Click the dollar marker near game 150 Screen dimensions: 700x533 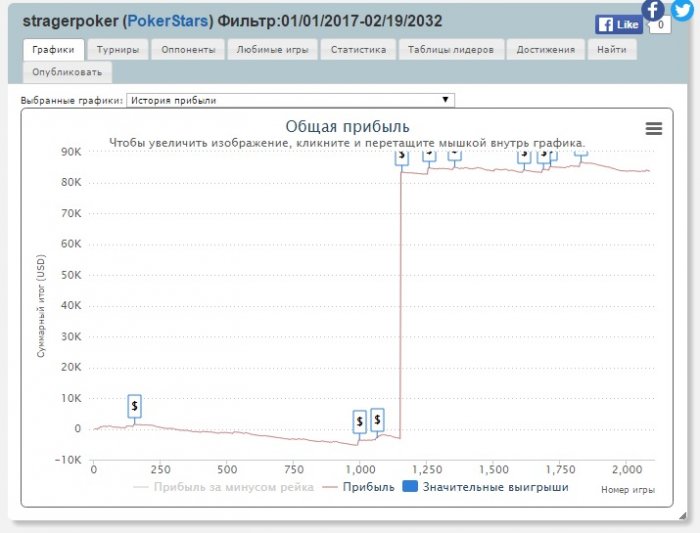(134, 406)
